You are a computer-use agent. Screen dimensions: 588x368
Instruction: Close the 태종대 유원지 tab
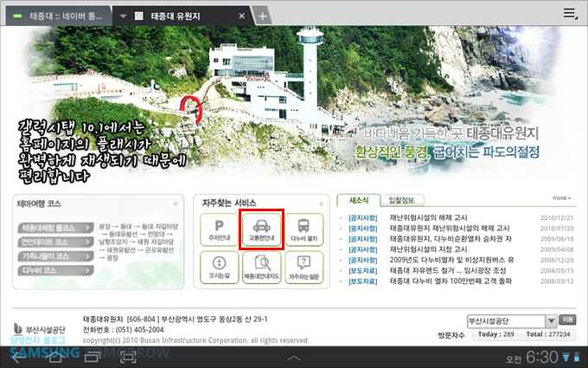click(x=242, y=16)
